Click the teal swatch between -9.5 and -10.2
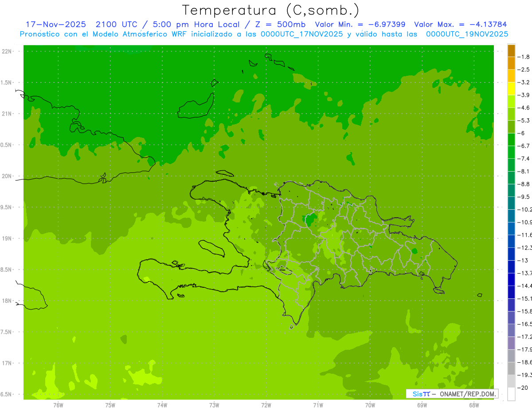The height and width of the screenshot is (411, 532). pyautogui.click(x=511, y=203)
